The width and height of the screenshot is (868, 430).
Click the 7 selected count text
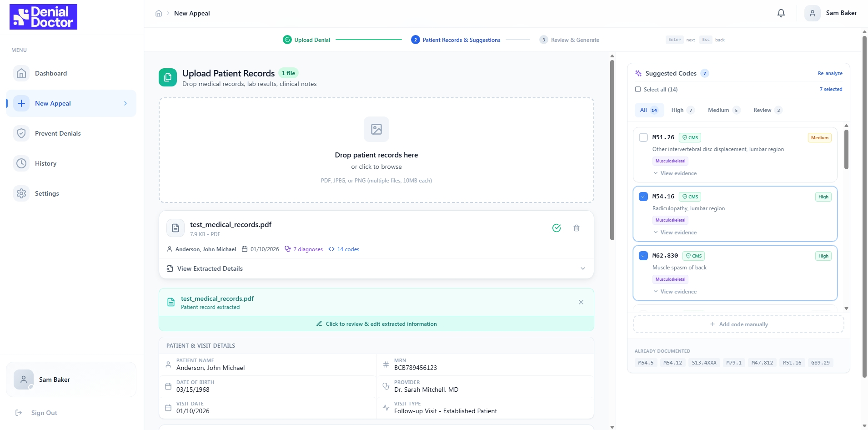pos(831,89)
